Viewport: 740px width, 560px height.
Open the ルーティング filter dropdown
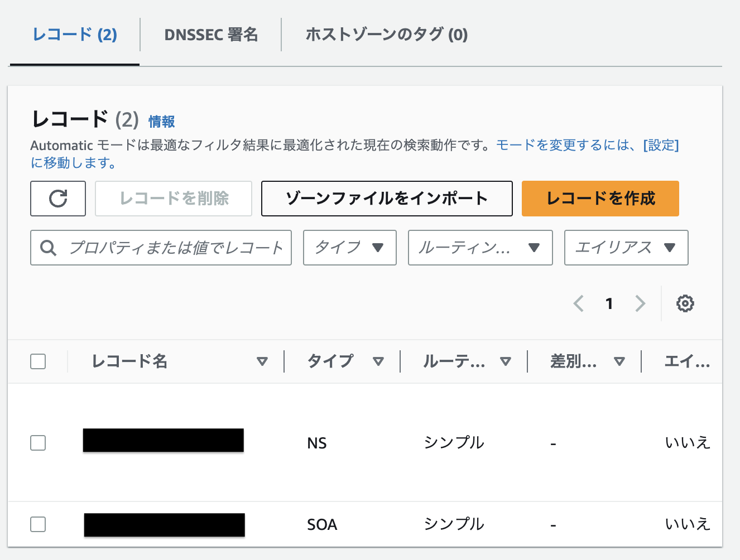pyautogui.click(x=480, y=248)
